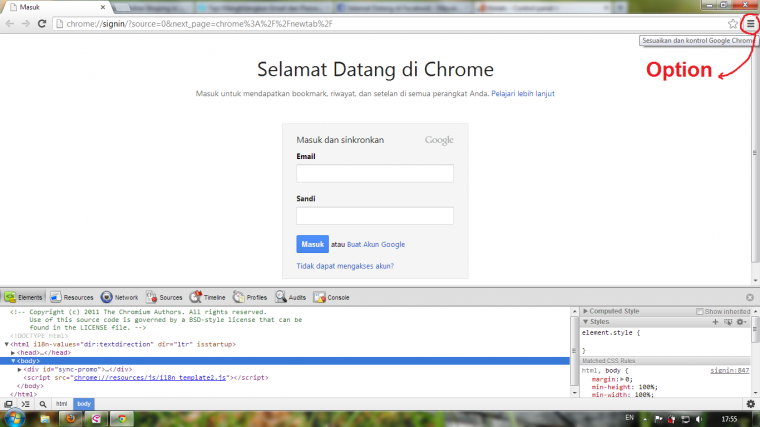
Task: Open the Network panel in DevTools
Action: coord(119,297)
